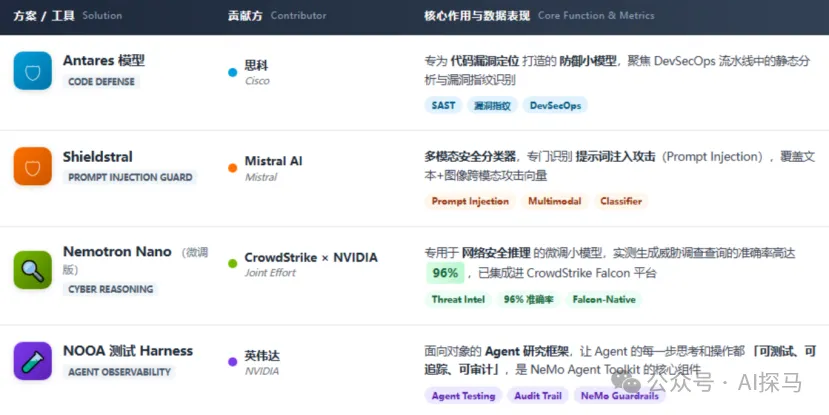Click the 英伟达 contributor name
This screenshot has height=415, width=829.
point(262,356)
